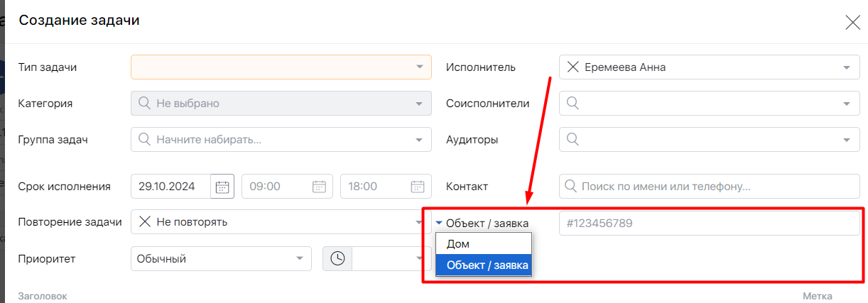The height and width of the screenshot is (303, 868).
Task: Click the Группа задач search field
Action: 281,140
